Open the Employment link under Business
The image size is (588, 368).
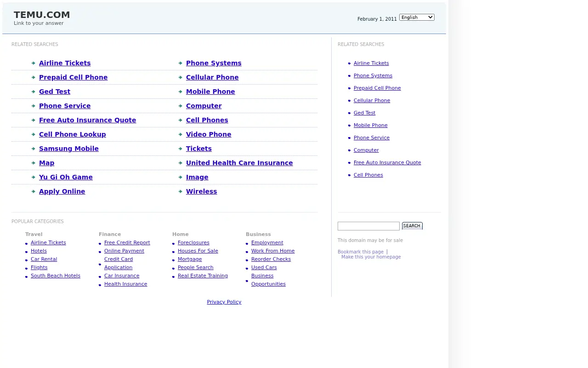click(267, 242)
